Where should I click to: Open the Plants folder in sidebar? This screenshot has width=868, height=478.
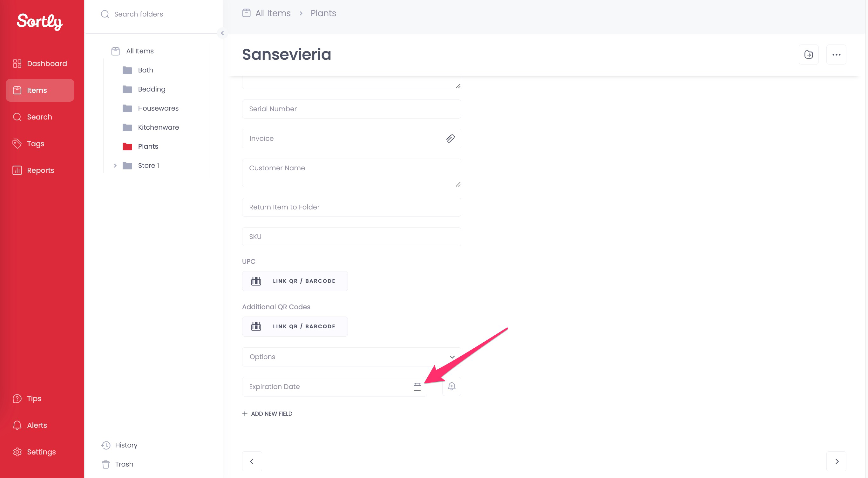coord(148,146)
